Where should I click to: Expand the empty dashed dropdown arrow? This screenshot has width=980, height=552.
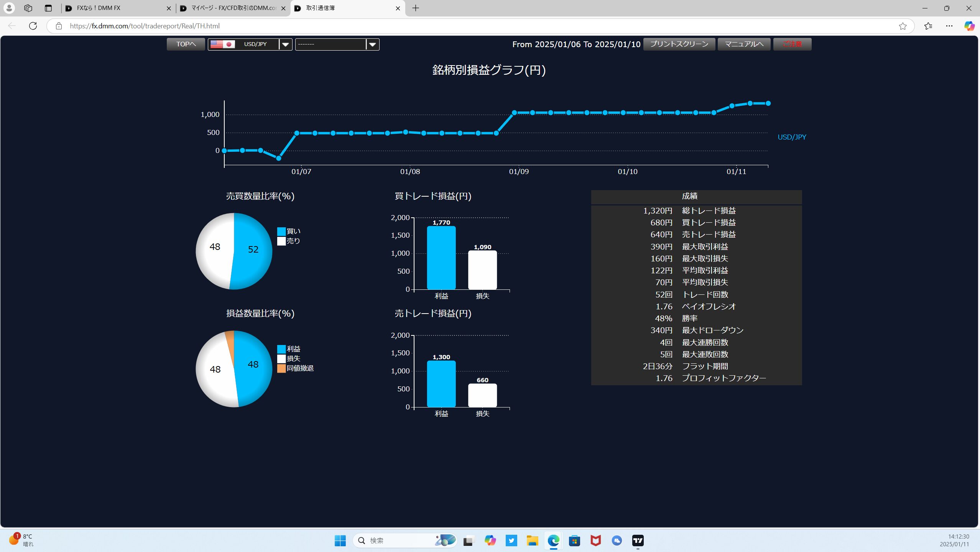pyautogui.click(x=372, y=44)
